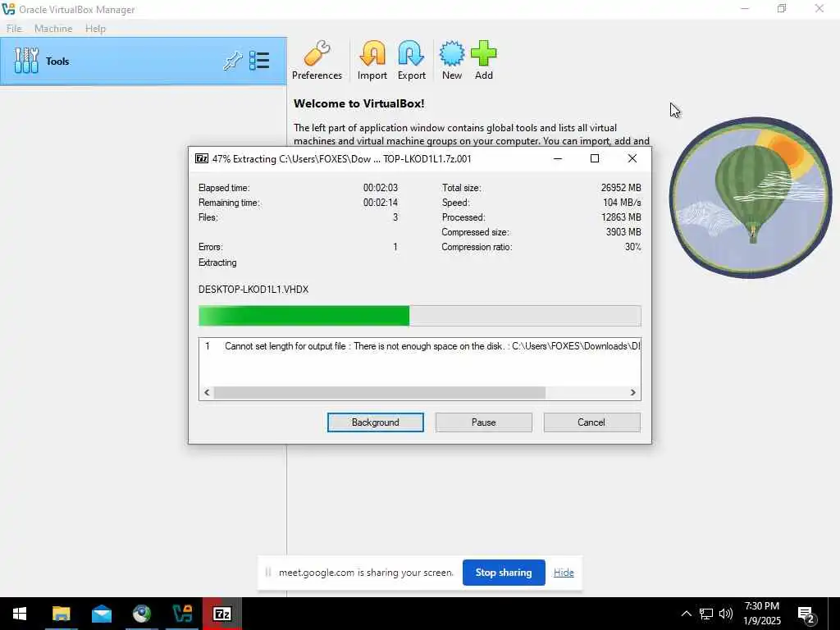Open the notification center icon
Viewport: 840px width, 630px height.
(x=806, y=615)
